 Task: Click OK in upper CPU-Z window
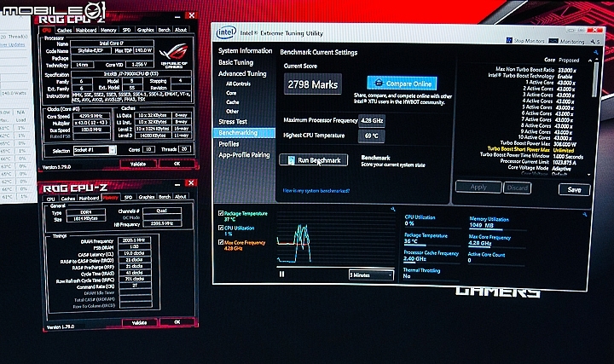[x=177, y=164]
